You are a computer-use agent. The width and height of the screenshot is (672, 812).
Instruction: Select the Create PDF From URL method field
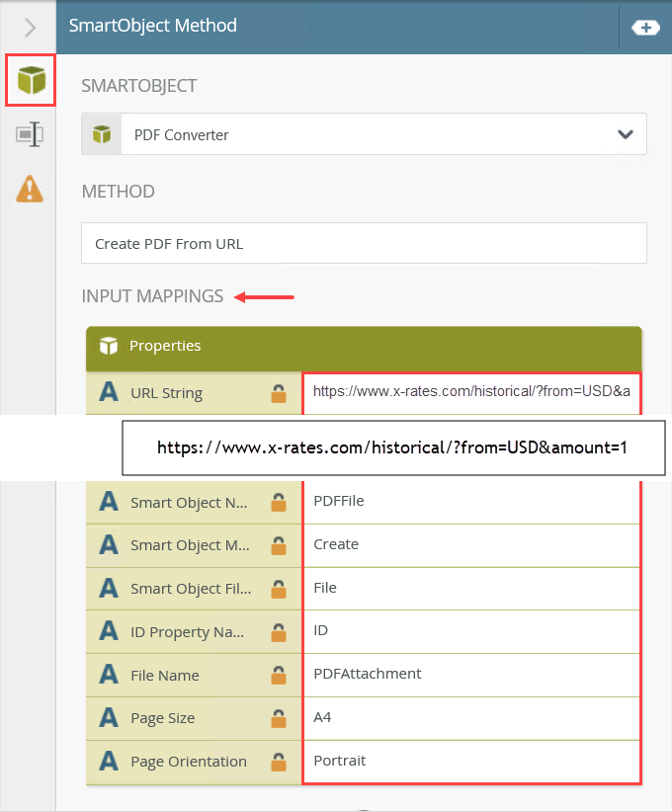pyautogui.click(x=364, y=243)
